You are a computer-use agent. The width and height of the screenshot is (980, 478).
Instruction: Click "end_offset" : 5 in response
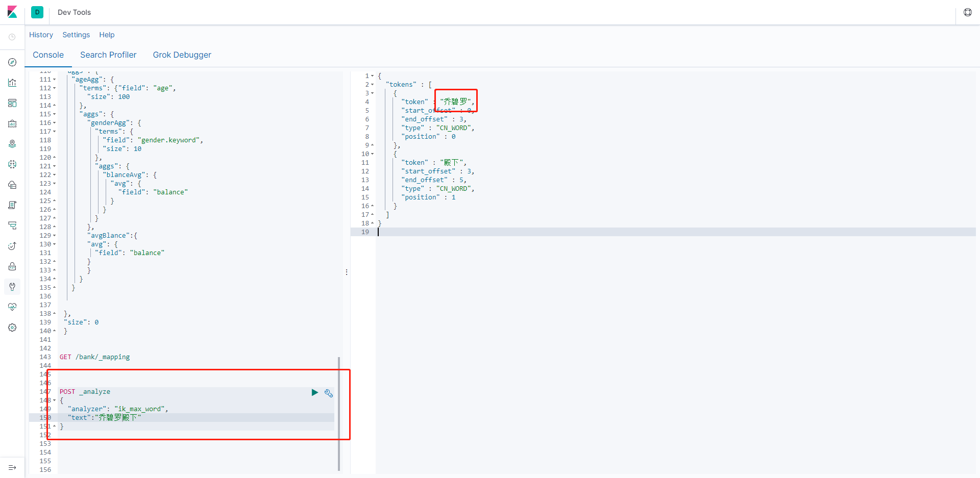tap(434, 180)
